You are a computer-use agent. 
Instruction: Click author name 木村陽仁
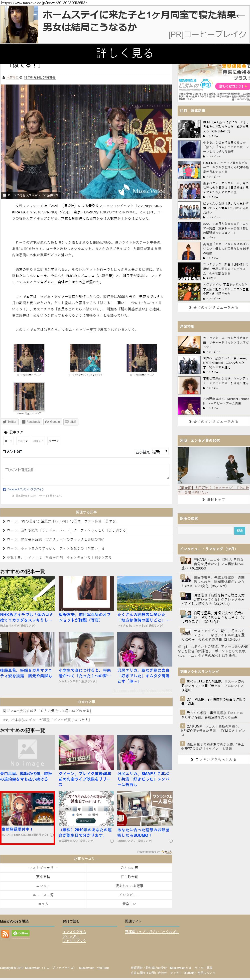point(12,77)
